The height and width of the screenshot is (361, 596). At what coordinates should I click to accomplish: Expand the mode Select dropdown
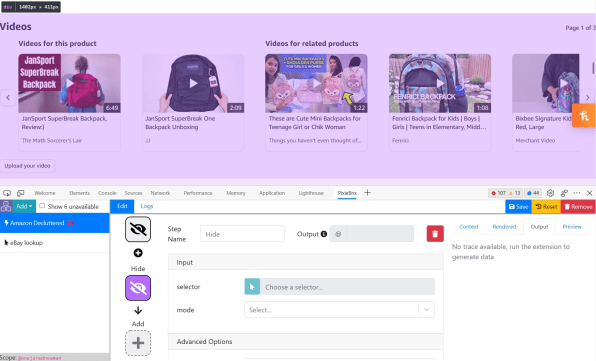pyautogui.click(x=339, y=310)
